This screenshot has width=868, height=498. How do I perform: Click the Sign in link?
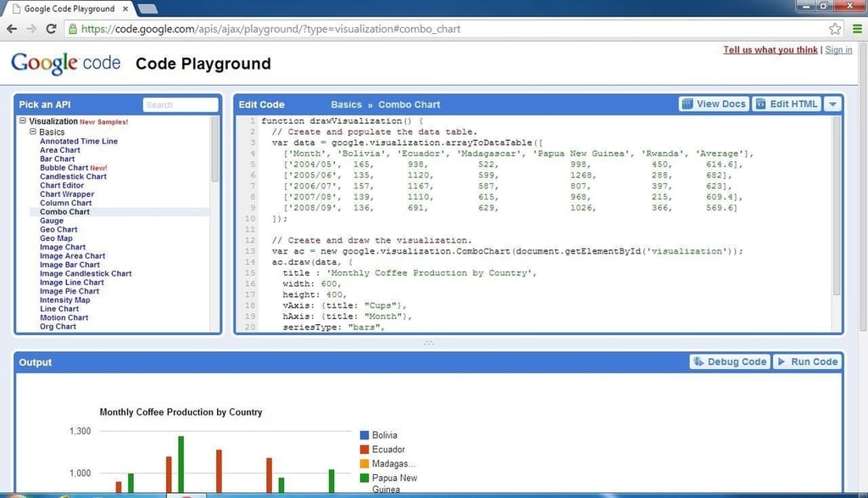[838, 50]
